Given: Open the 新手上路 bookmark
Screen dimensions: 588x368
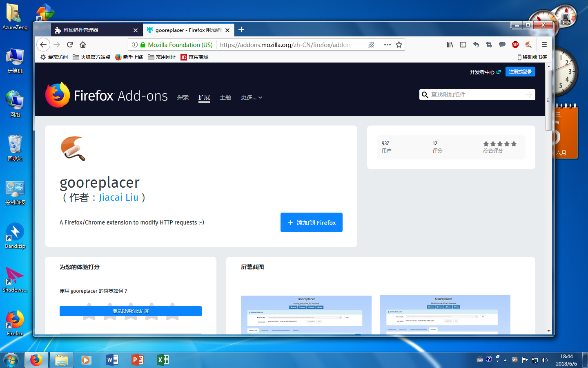Looking at the screenshot, I should click(129, 57).
